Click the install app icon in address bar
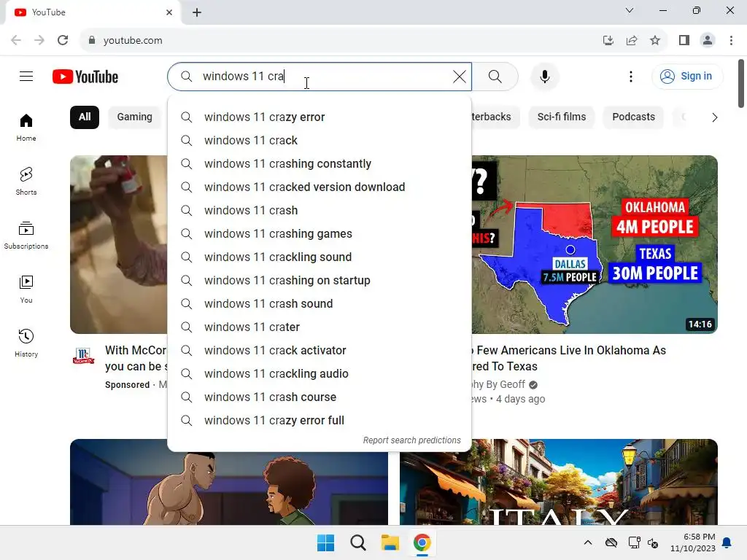 (x=608, y=41)
